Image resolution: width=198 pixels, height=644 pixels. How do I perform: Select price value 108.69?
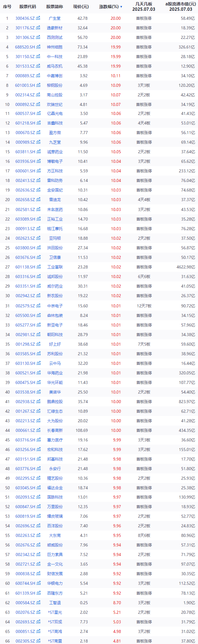[82, 430]
